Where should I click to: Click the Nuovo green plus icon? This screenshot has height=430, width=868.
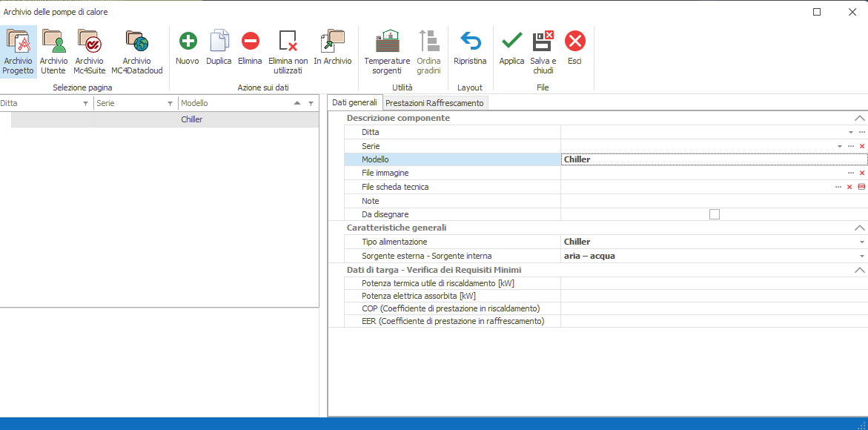click(188, 42)
